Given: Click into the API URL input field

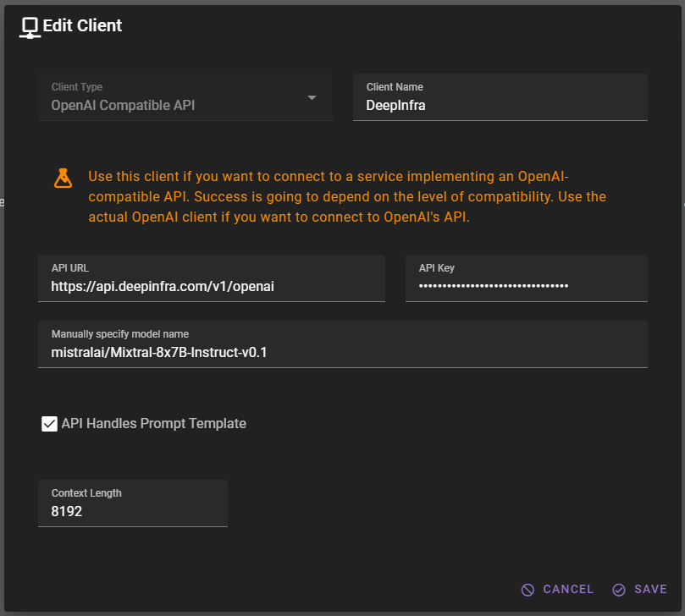Looking at the screenshot, I should [x=212, y=287].
